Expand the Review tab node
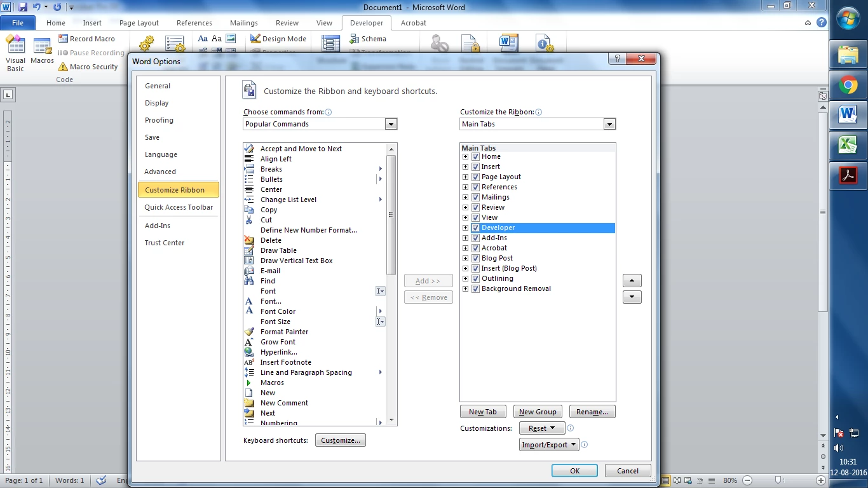Image resolution: width=868 pixels, height=488 pixels. [x=466, y=207]
